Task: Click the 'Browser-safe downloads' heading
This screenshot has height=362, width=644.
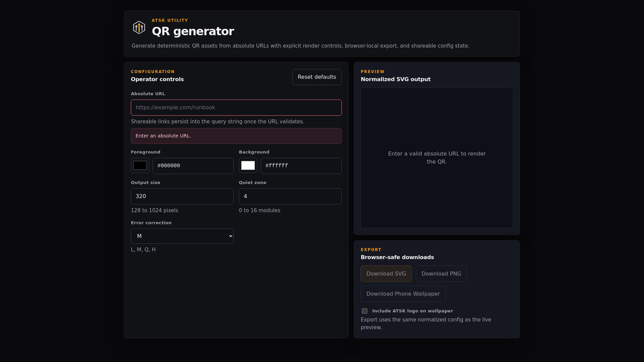Action: tap(397, 257)
